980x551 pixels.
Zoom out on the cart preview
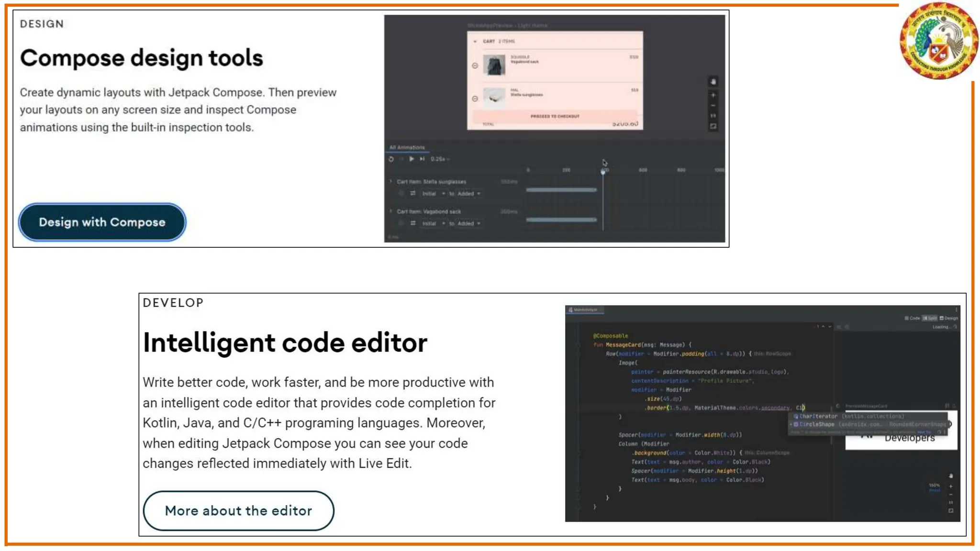pyautogui.click(x=713, y=106)
